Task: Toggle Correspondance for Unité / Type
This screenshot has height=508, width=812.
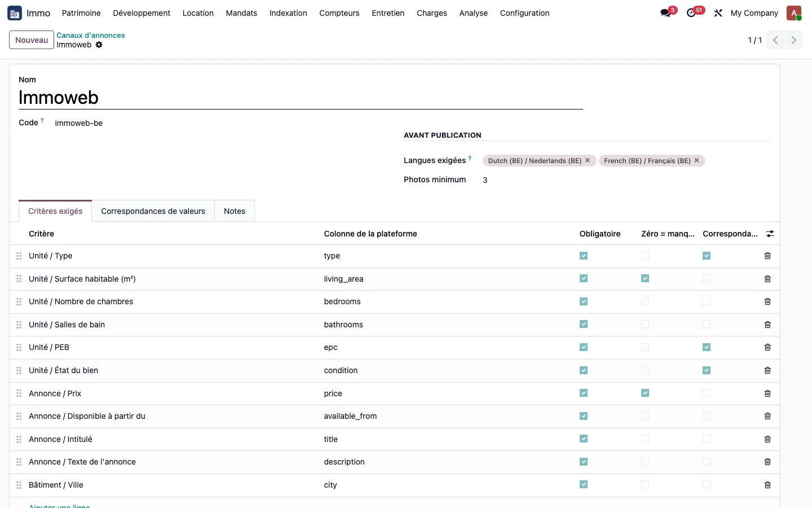Action: 707,256
